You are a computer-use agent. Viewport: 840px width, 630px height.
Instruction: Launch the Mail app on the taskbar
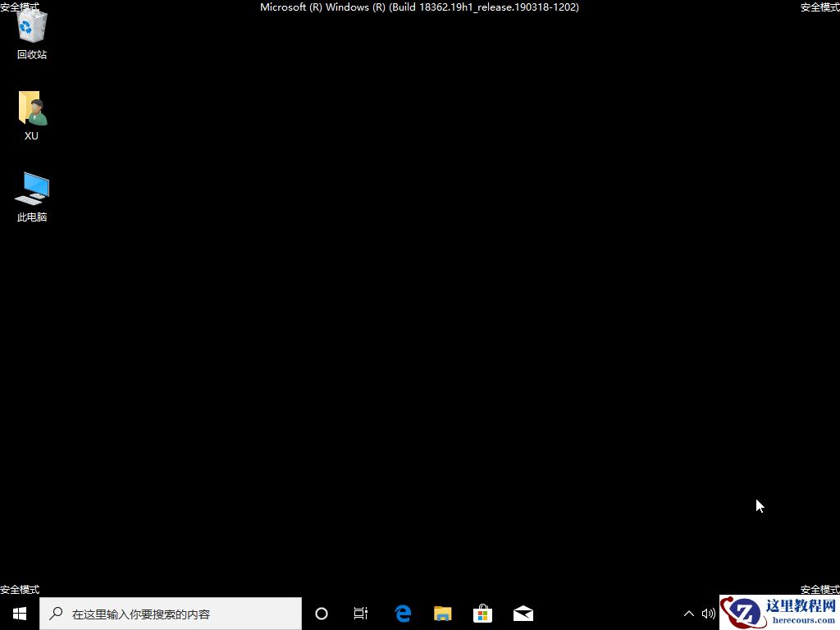pyautogui.click(x=523, y=613)
